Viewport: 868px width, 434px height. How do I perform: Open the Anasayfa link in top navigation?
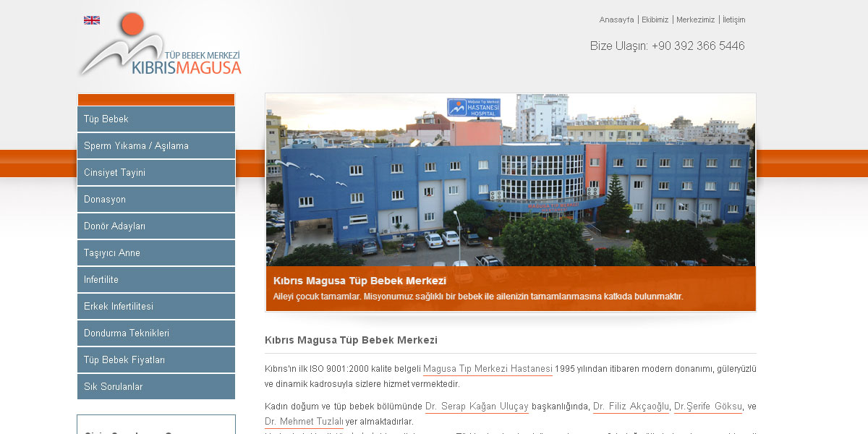(616, 20)
